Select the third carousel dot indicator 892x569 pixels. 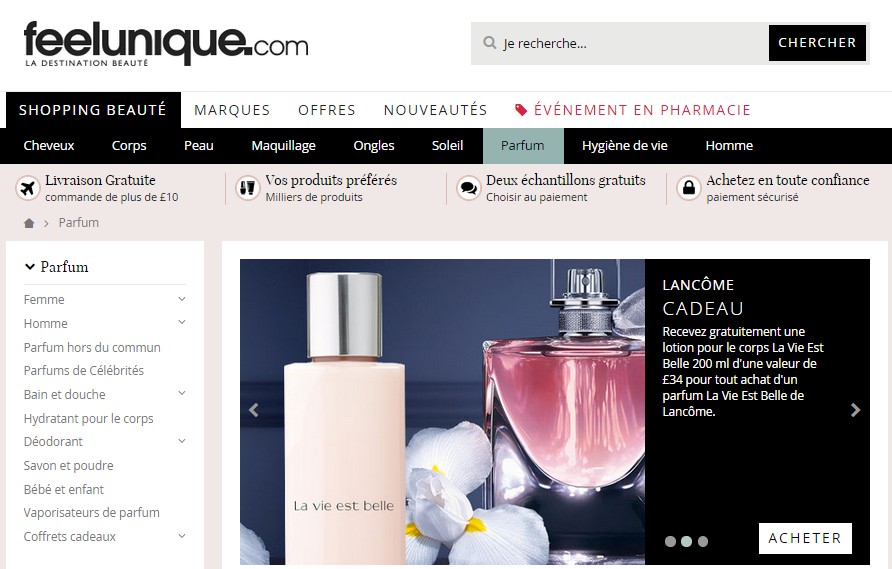click(x=703, y=541)
